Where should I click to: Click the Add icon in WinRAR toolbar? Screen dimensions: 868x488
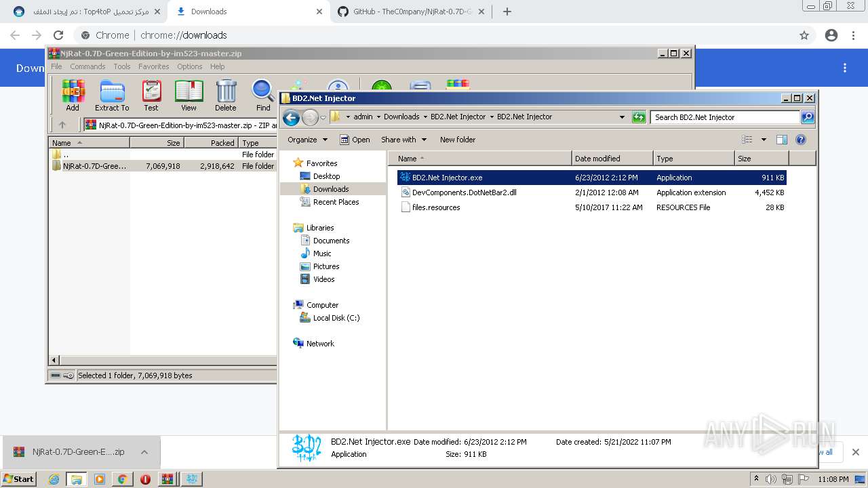[73, 96]
